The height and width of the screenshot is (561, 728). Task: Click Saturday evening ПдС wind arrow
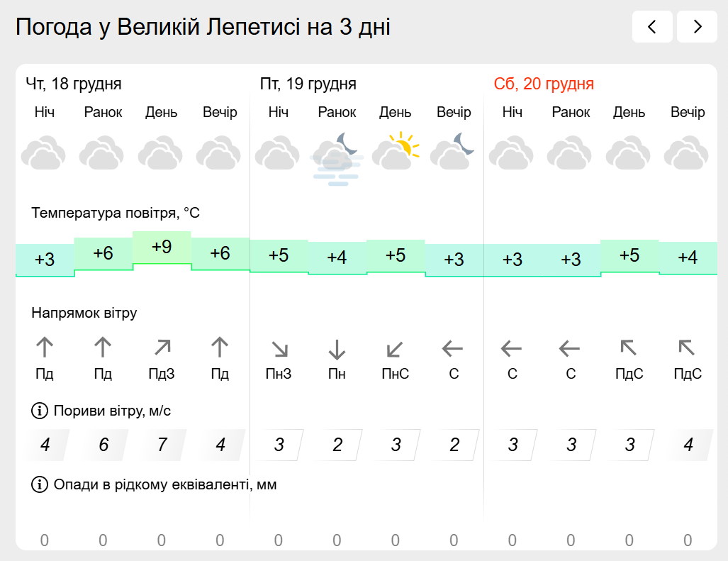[x=687, y=348]
